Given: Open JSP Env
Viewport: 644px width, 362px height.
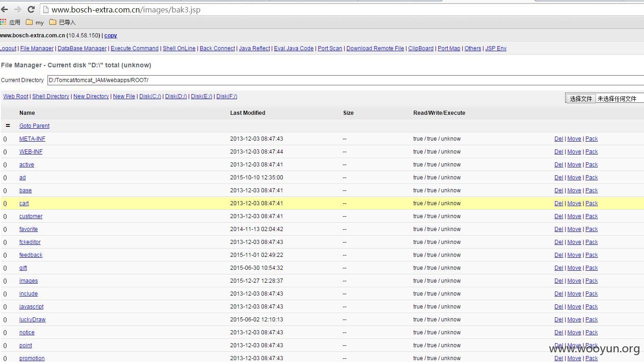Looking at the screenshot, I should [x=496, y=48].
